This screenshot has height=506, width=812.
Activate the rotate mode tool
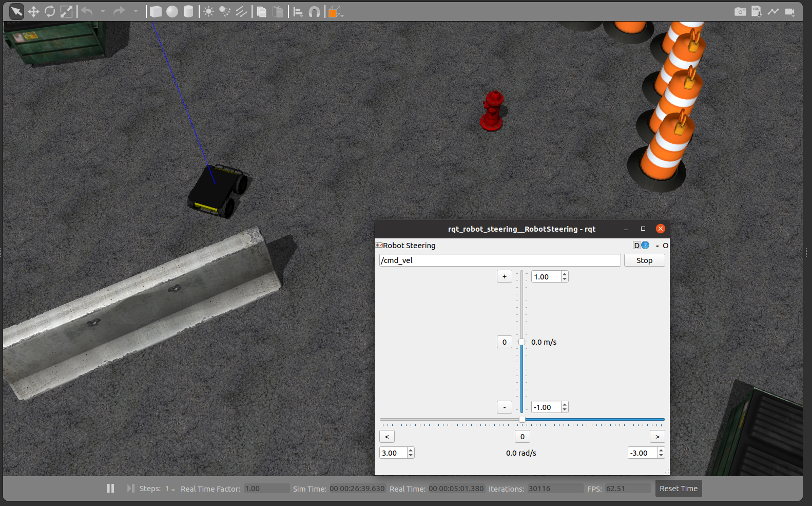tap(50, 11)
